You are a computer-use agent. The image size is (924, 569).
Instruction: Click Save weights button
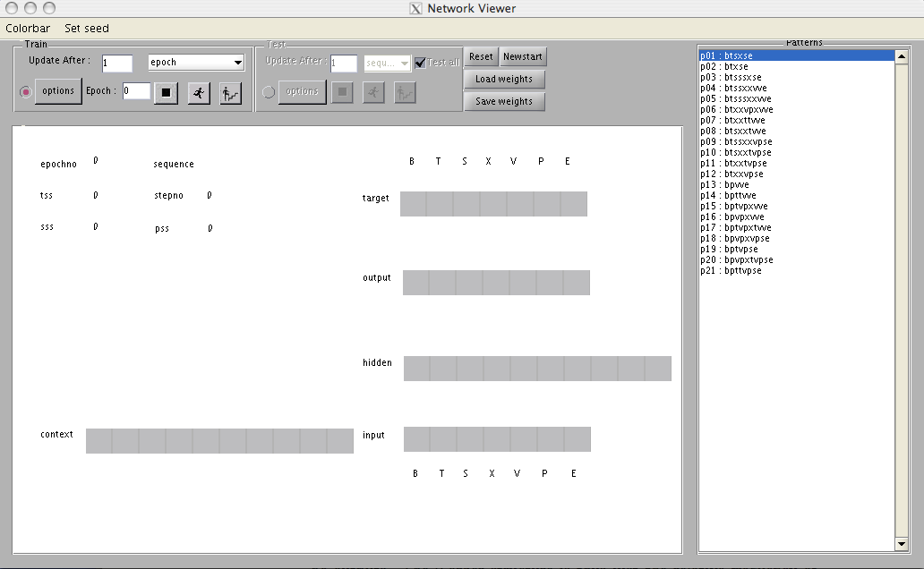click(x=504, y=101)
